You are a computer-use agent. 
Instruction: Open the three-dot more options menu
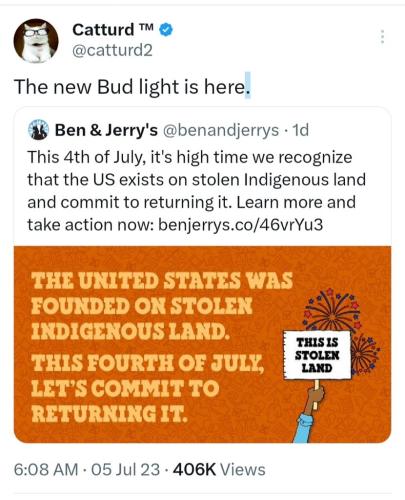coord(382,37)
